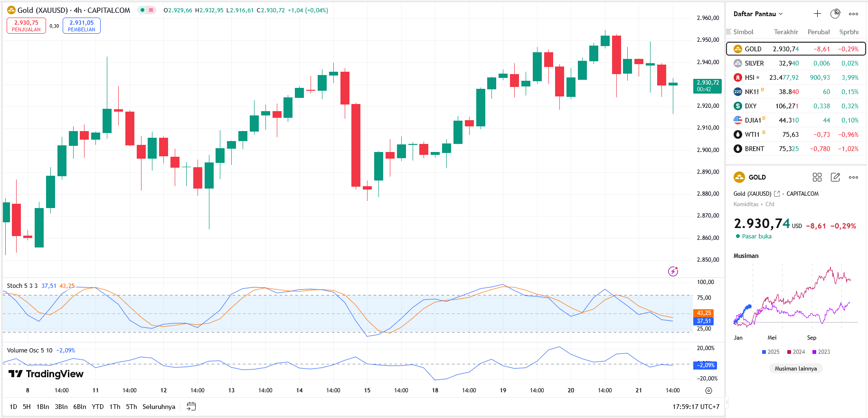Open the note edit icon for GOLD
This screenshot has height=418, width=868.
point(835,177)
